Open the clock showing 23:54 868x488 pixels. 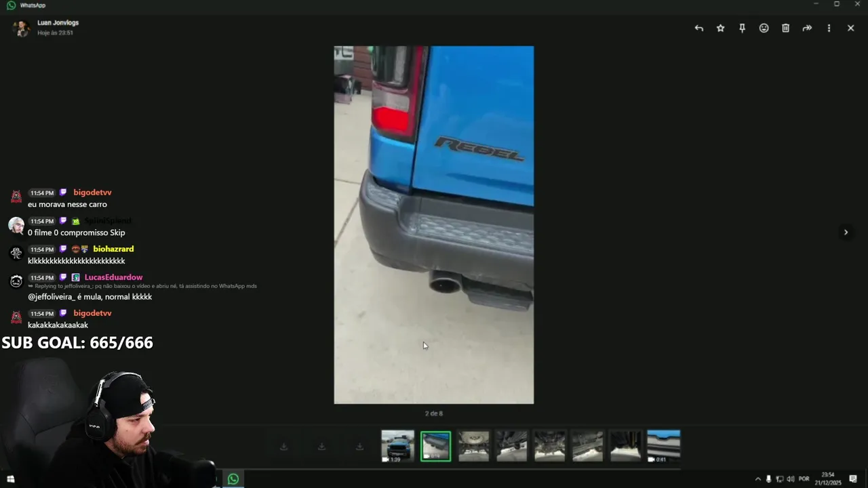828,479
